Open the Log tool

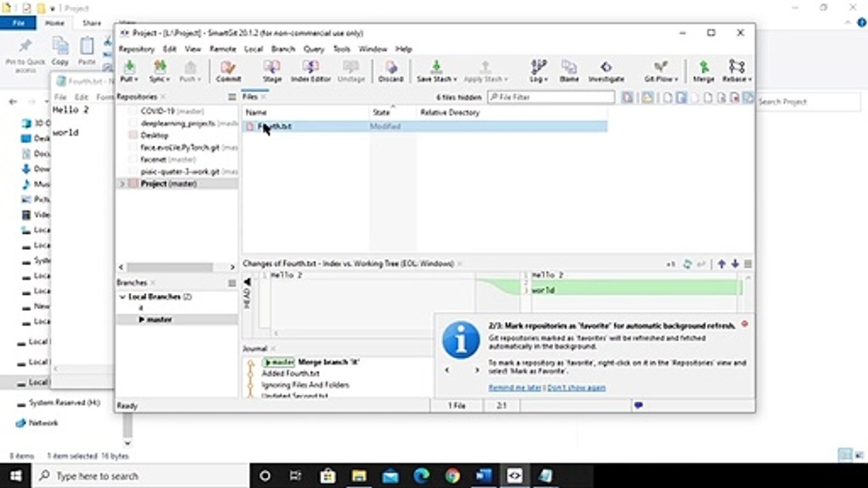click(x=538, y=67)
